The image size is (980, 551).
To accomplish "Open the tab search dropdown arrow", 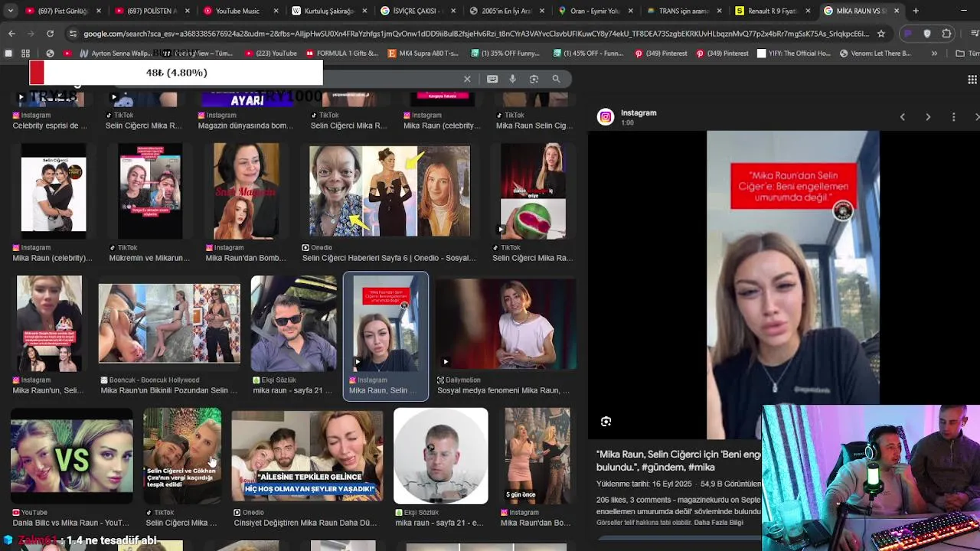I will pyautogui.click(x=10, y=11).
